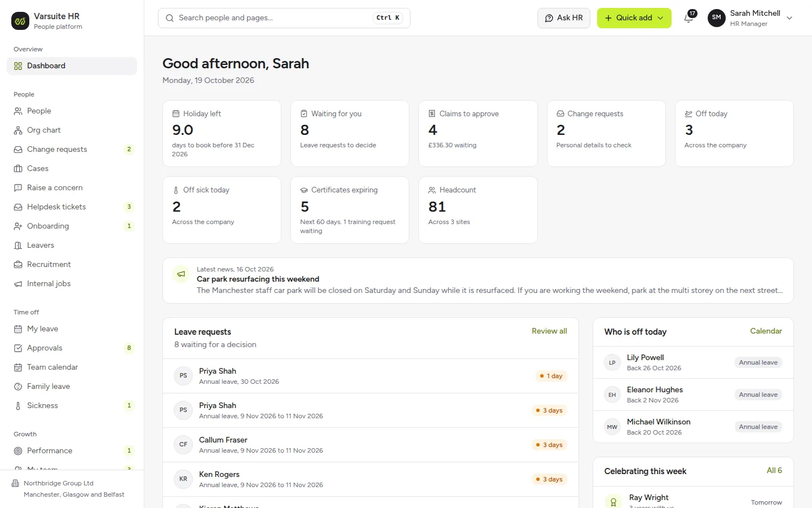Click the Onboarding person-plus icon
This screenshot has width=812, height=508.
[x=18, y=226]
